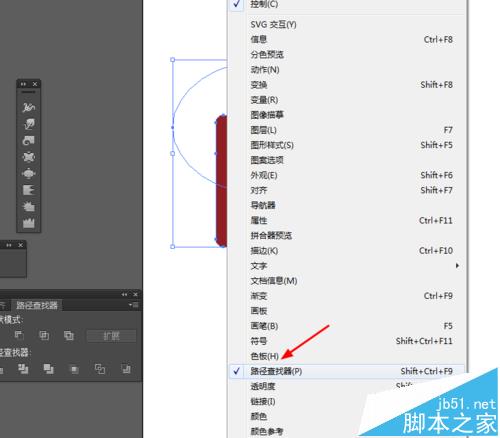Choose 拼合器预览 menu item
500x438 pixels.
(x=347, y=235)
